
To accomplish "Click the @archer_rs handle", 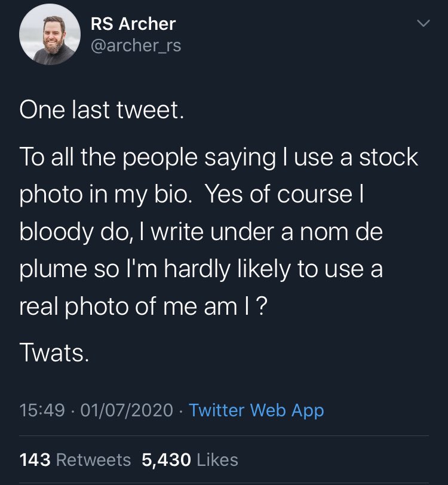I will [135, 45].
